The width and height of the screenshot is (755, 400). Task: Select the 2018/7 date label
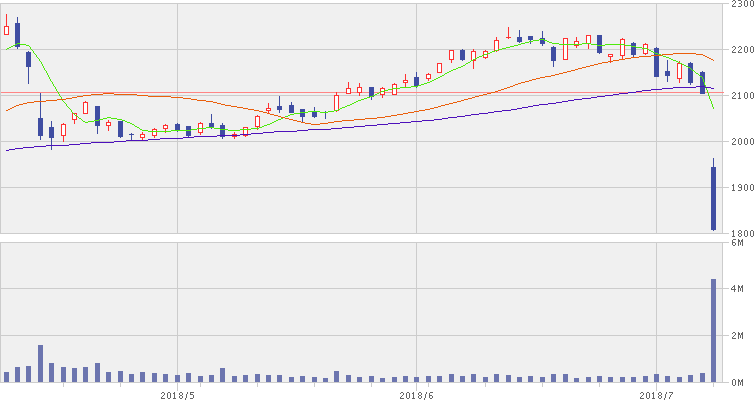[x=656, y=394]
